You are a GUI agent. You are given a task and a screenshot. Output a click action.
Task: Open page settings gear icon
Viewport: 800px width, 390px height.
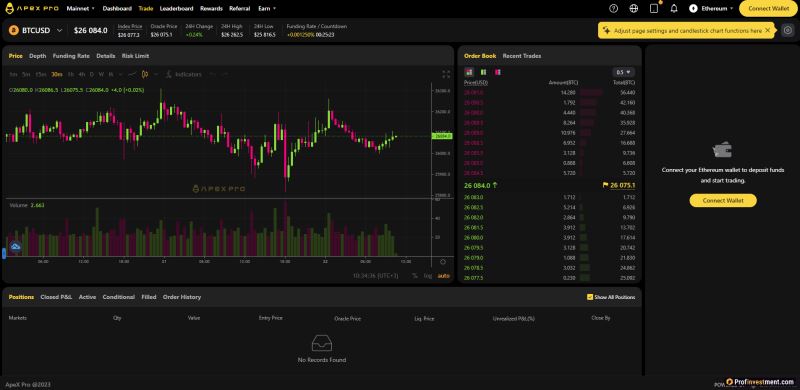coord(788,31)
